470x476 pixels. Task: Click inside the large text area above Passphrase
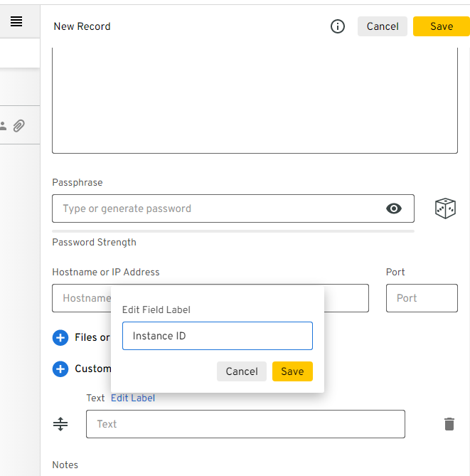[255, 100]
